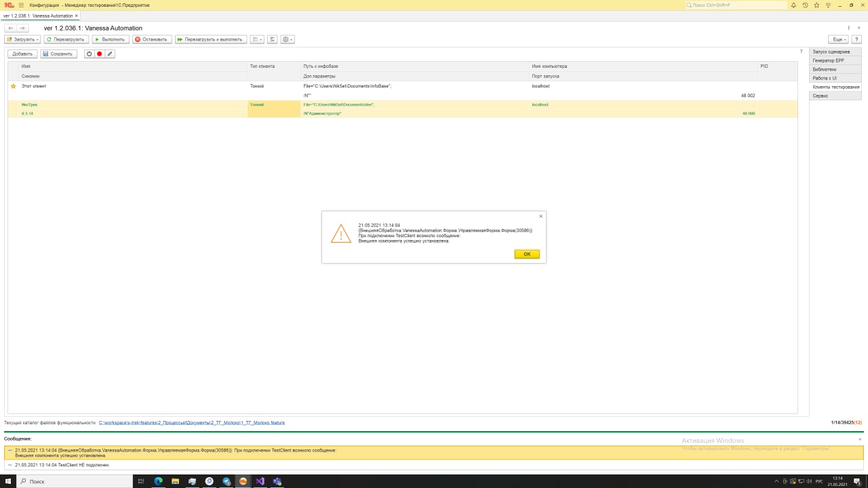Switch to 1C:Enterprise taskbar icon

[243, 481]
